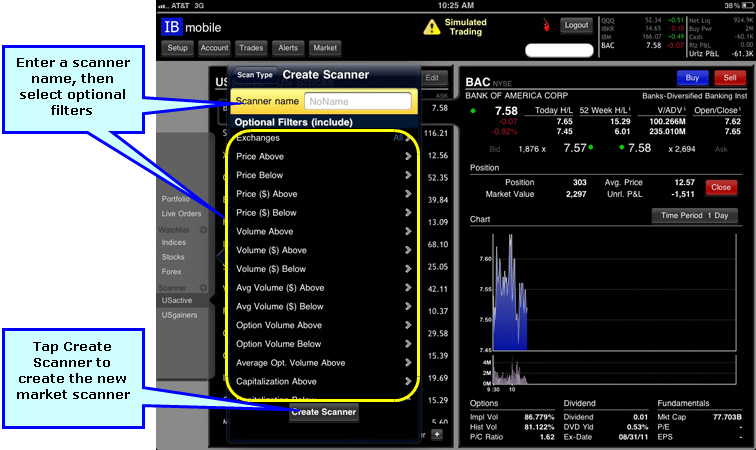Tap the volume chart below the price chart
Viewport: 756px width, 450px height.
click(615, 369)
